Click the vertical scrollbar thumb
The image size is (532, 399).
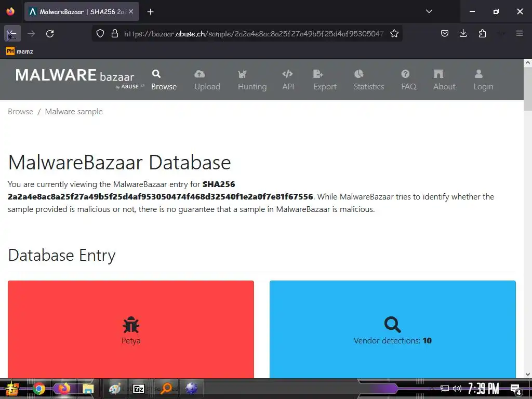tap(528, 89)
